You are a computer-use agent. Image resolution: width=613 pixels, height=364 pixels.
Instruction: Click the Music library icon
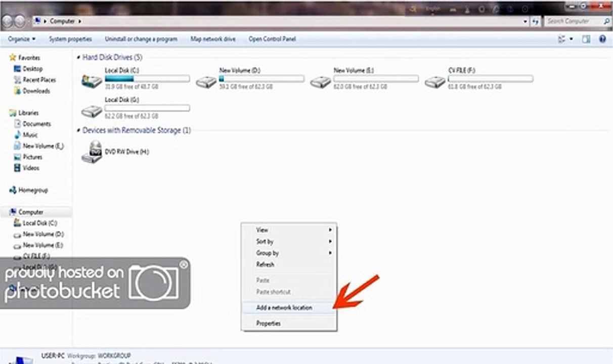point(18,135)
